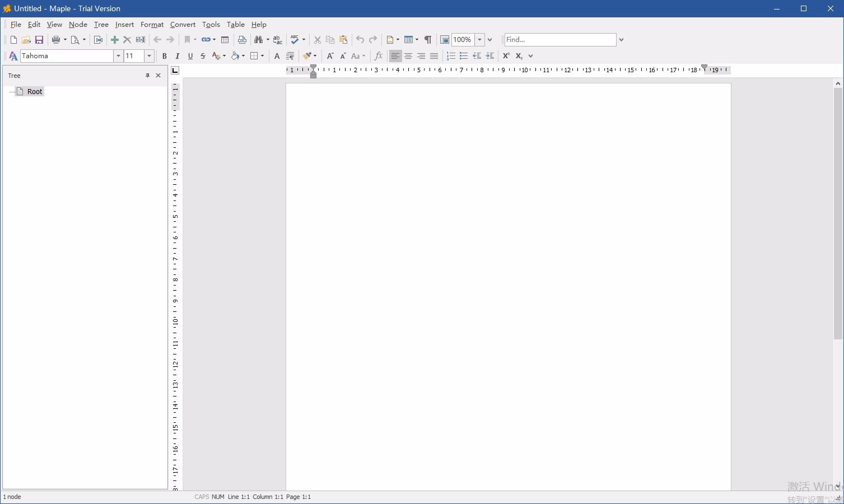Open the Tahoma font name dropdown
The width and height of the screenshot is (844, 504).
pos(118,56)
